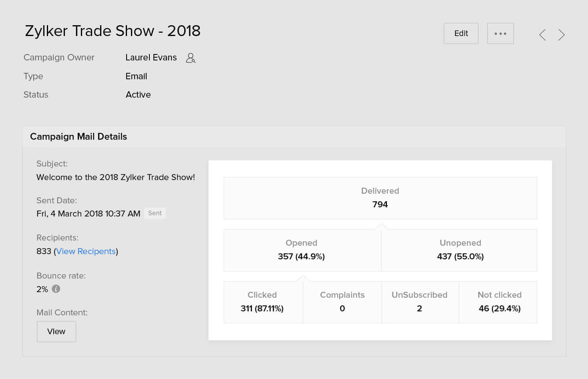Viewport: 588px width, 379px height.
Task: Select the Complaints stat box
Action: (x=342, y=302)
